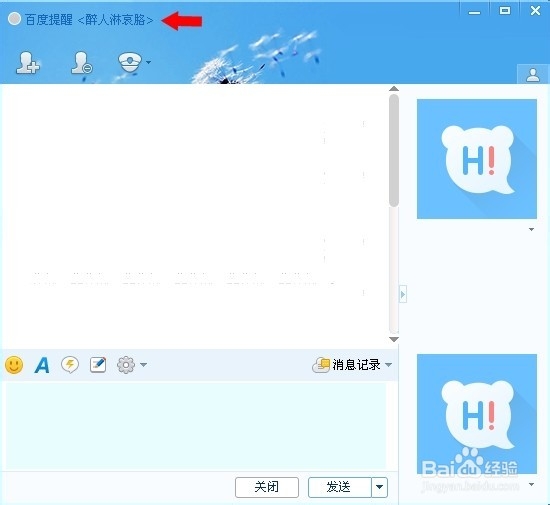
Task: Click the grey status circle beside 百度提醒
Action: pyautogui.click(x=14, y=19)
